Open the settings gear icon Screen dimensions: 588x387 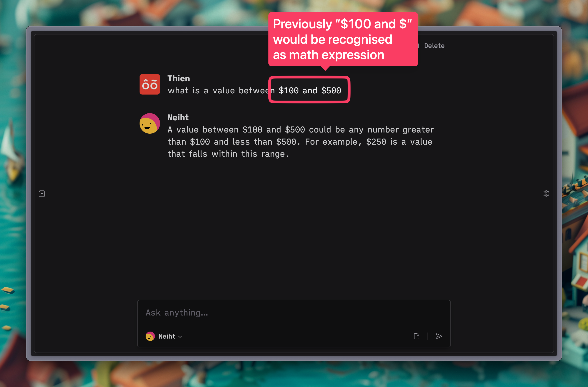[546, 193]
